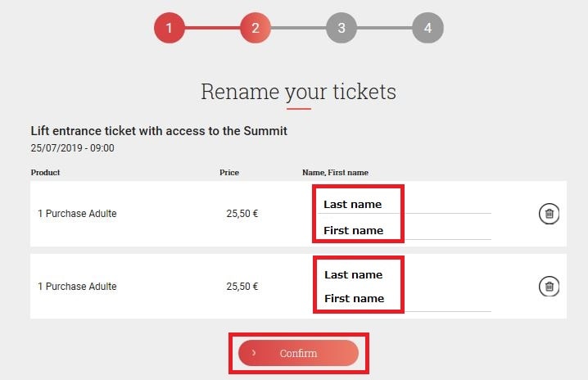Click the first ticket's 25,50 € price

[242, 214]
